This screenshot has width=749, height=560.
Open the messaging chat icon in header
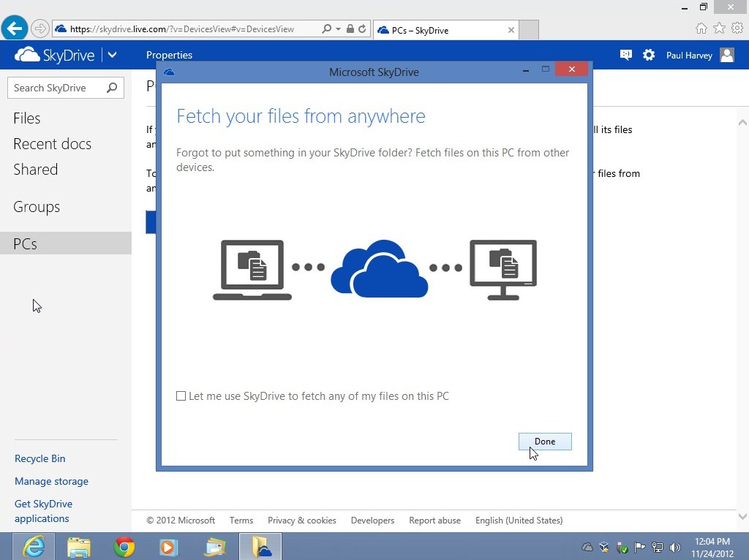(x=626, y=55)
